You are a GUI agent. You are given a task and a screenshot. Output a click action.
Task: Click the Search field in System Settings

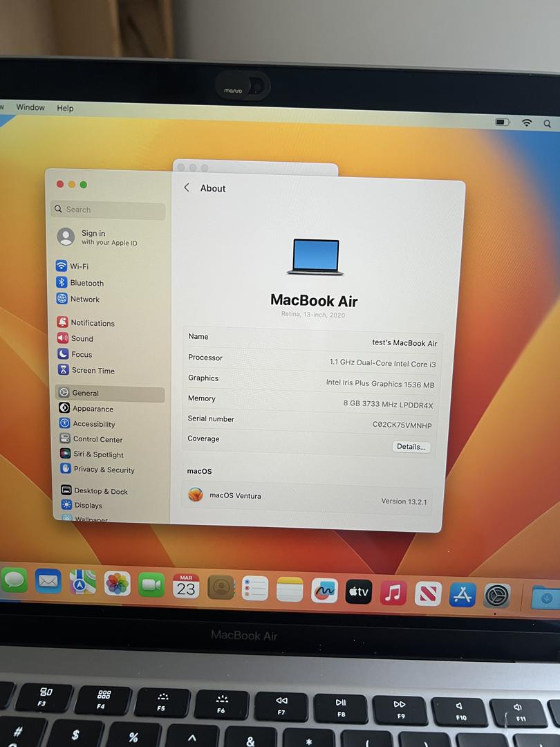point(108,210)
